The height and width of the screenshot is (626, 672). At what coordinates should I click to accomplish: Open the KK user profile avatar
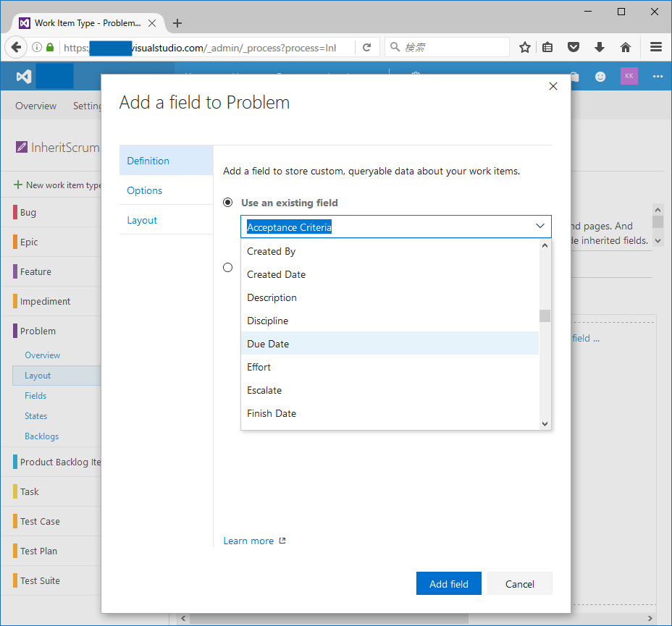(629, 76)
